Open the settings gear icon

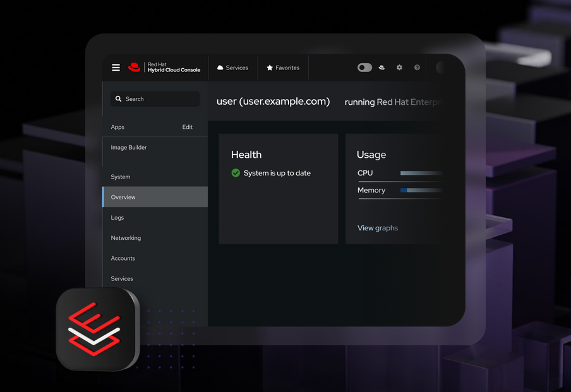click(399, 68)
